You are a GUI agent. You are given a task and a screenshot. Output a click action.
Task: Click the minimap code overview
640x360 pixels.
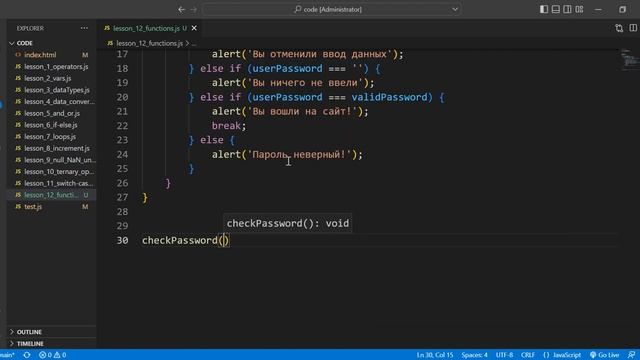pos(630,60)
